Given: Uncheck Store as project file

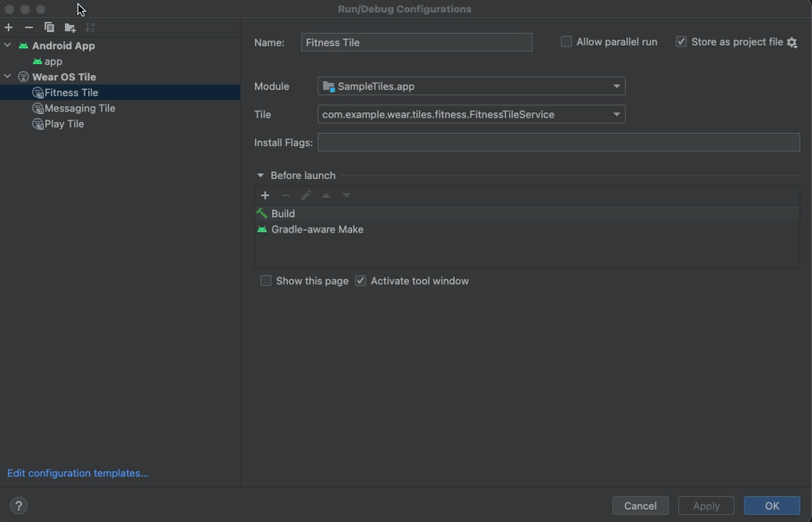Looking at the screenshot, I should pyautogui.click(x=681, y=41).
